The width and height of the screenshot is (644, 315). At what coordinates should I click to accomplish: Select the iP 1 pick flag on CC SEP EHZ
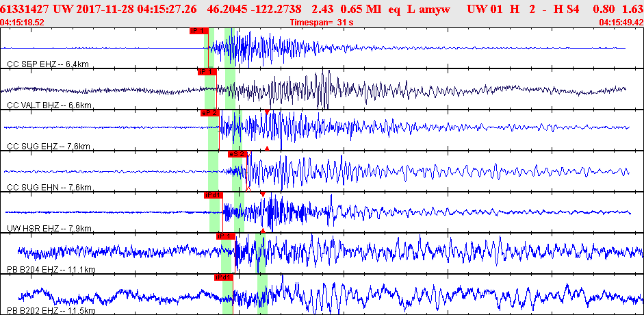coord(198,31)
